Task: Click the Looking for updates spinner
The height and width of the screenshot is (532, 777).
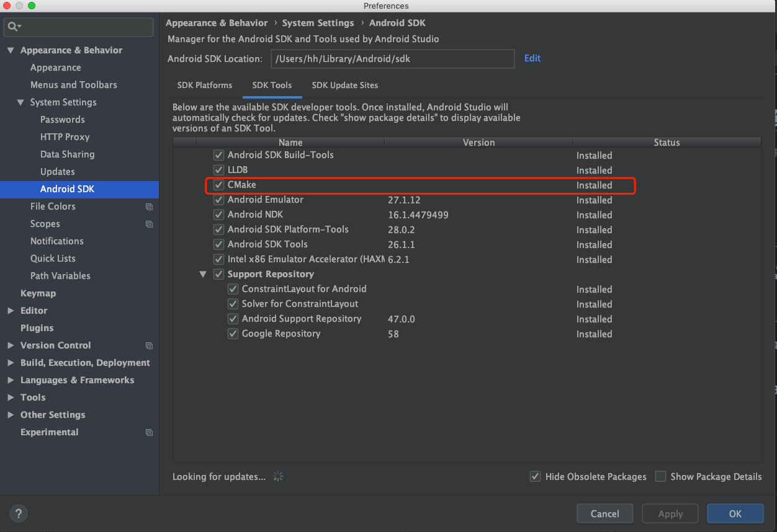Action: coord(278,476)
